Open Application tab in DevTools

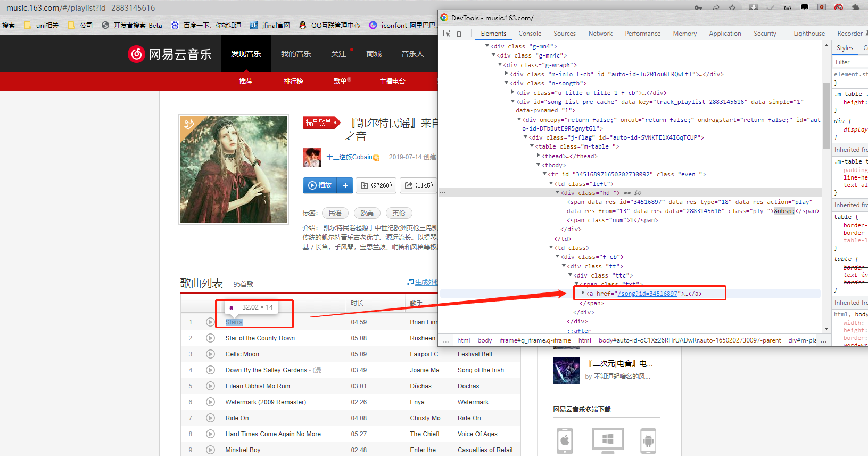click(x=725, y=33)
